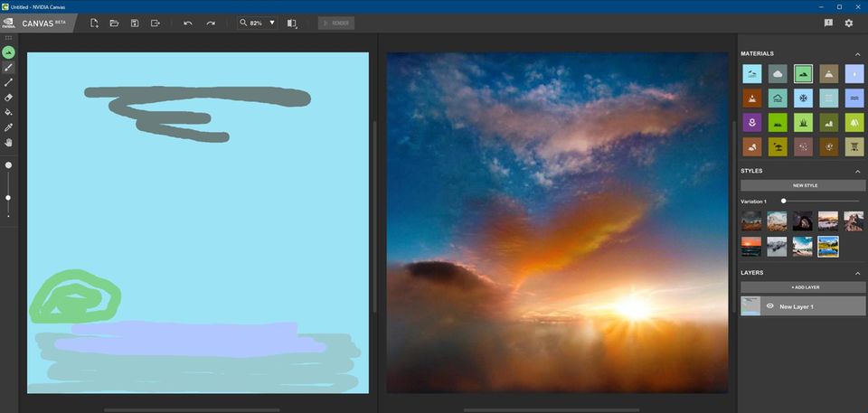Select the Fill bucket tool
The width and height of the screenshot is (868, 413).
click(8, 112)
